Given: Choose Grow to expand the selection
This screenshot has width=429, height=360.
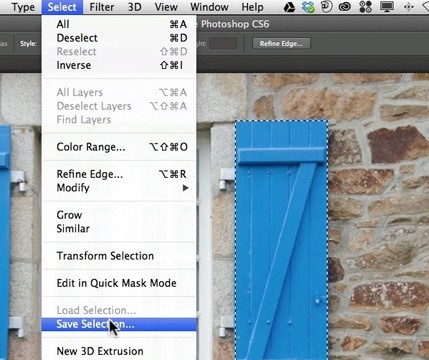Looking at the screenshot, I should point(119,215).
